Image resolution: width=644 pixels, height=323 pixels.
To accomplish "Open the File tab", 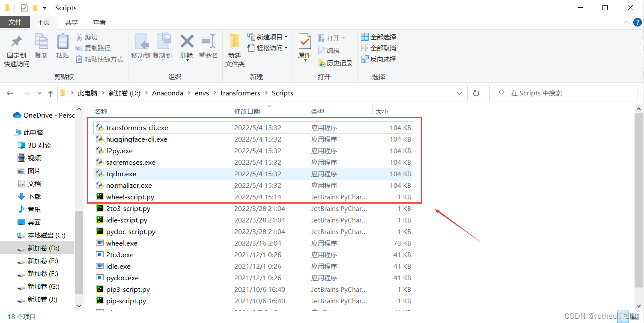I will click(x=15, y=22).
